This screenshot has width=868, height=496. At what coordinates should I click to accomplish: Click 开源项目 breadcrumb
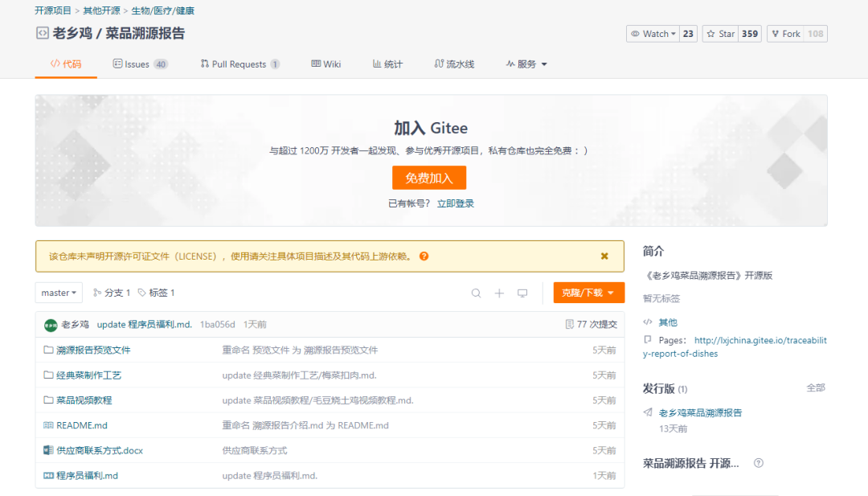(x=53, y=10)
